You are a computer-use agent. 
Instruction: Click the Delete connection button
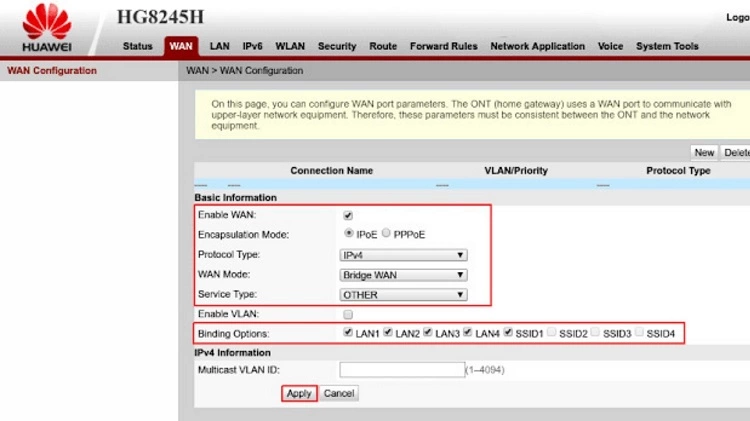tap(736, 153)
